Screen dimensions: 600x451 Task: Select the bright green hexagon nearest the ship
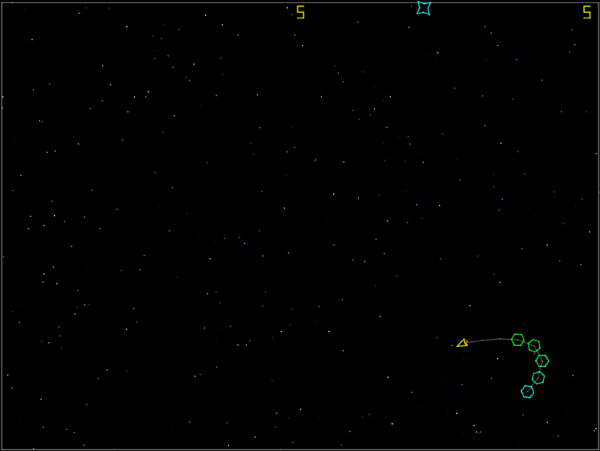tap(518, 340)
